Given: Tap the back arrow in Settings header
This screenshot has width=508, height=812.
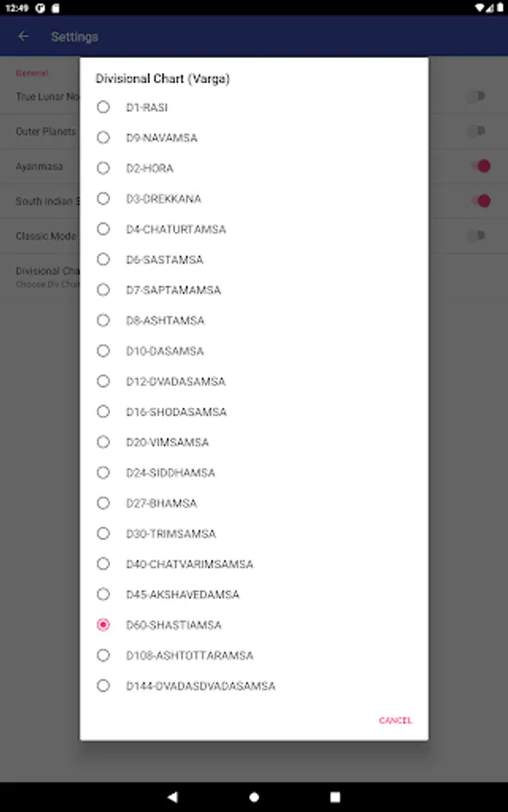Looking at the screenshot, I should [x=23, y=36].
